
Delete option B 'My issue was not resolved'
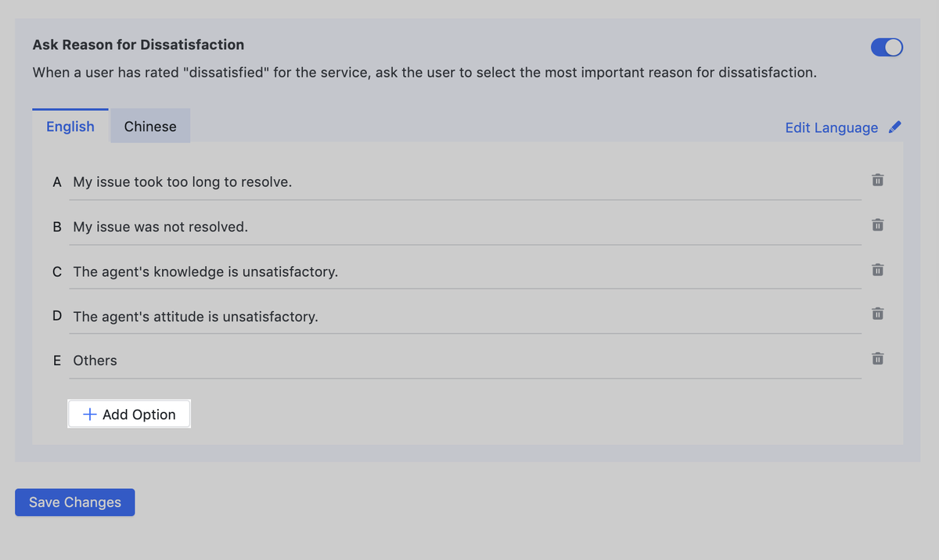click(877, 226)
